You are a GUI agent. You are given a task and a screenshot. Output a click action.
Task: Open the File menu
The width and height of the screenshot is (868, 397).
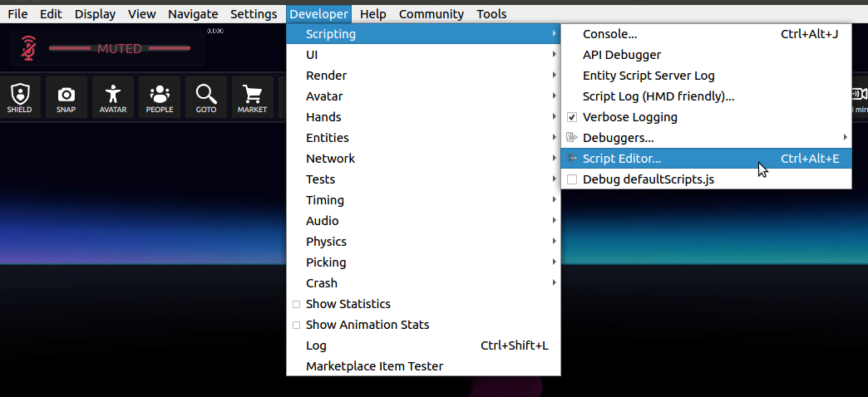tap(17, 14)
